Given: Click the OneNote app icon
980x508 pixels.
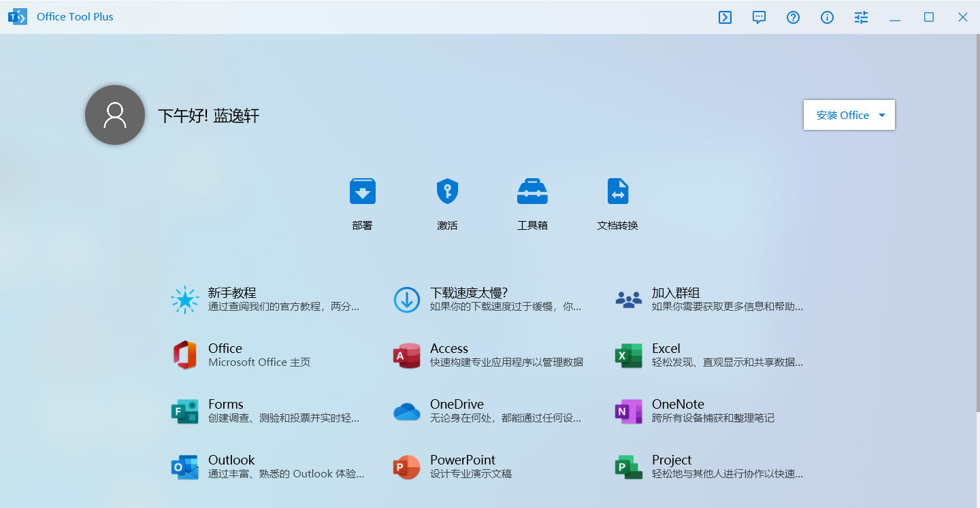Looking at the screenshot, I should coord(628,411).
